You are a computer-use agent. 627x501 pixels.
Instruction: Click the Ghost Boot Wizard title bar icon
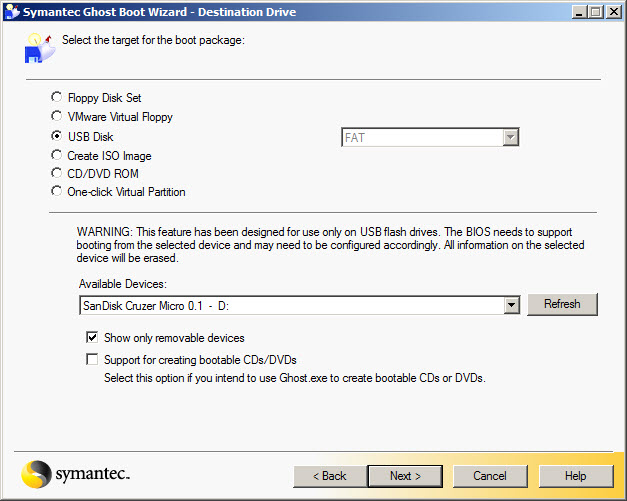pos(12,11)
